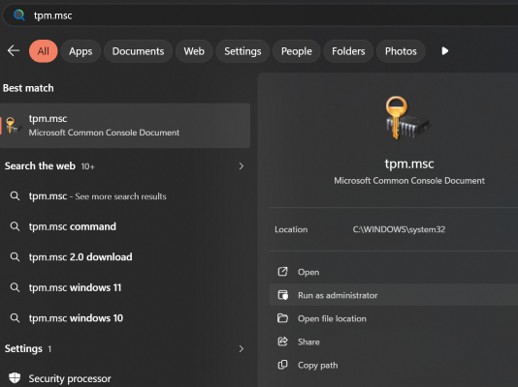
Task: Click the 'Best match' heading
Action: point(28,88)
